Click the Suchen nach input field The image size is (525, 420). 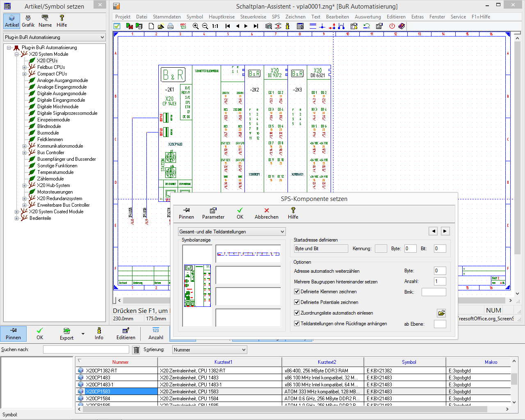[x=86, y=349]
